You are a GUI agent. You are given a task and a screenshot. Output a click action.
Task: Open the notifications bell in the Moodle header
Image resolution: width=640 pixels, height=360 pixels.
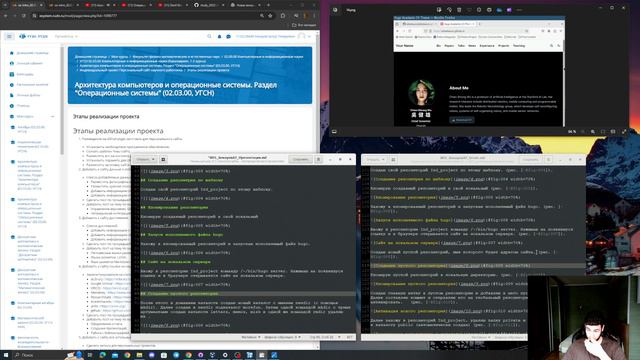coord(219,36)
